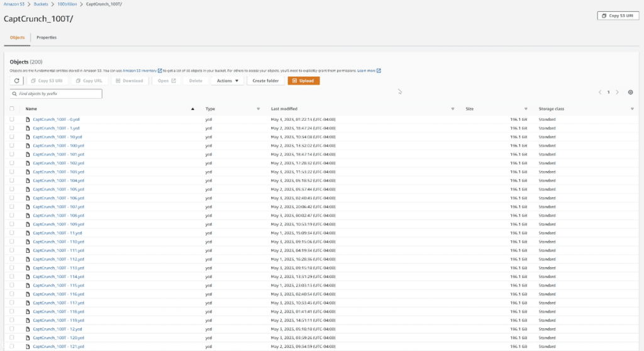Open CaptCrunch_100T - 102.ycd file link
Screen dimensions: 644x351
tap(58, 163)
